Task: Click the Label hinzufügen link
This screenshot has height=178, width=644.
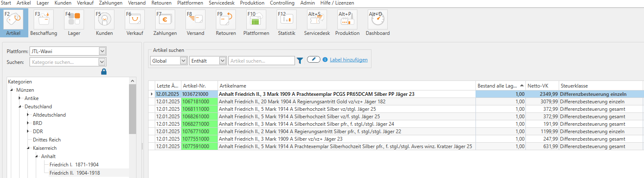Action: (x=349, y=60)
